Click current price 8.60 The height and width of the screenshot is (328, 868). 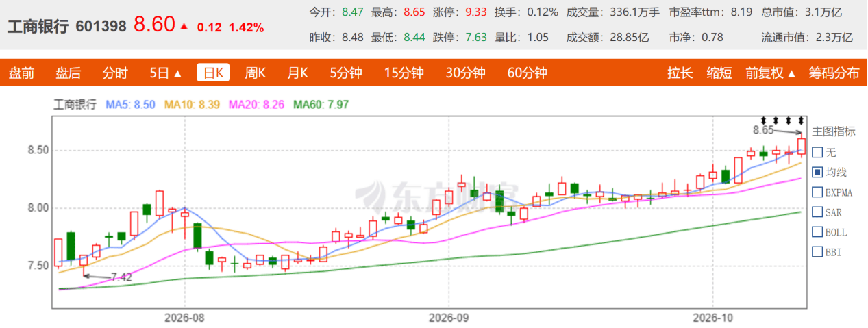tap(154, 25)
